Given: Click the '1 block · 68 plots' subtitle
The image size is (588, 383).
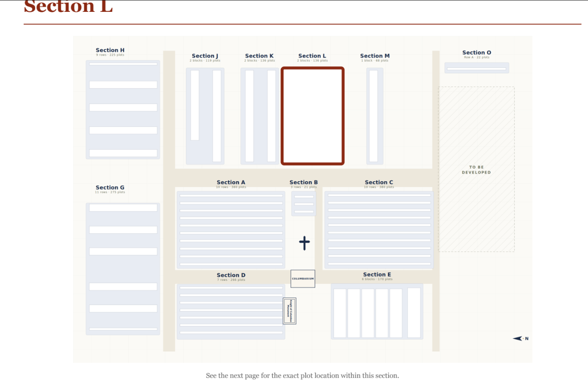Looking at the screenshot, I should click(375, 61).
